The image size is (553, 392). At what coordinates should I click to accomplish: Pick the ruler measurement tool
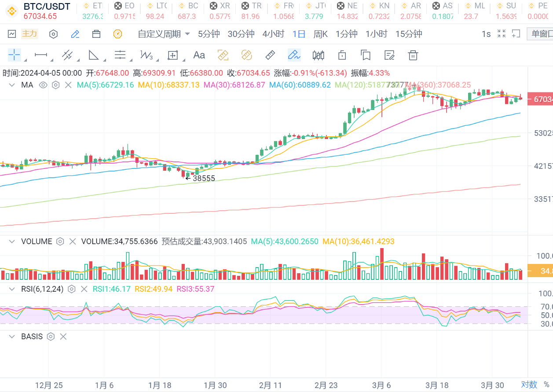(x=270, y=55)
